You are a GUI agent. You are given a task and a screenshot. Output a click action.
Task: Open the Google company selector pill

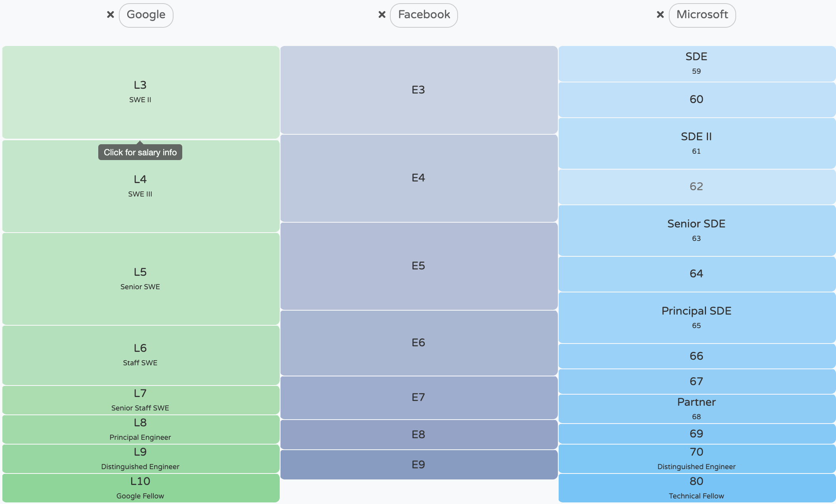point(146,15)
